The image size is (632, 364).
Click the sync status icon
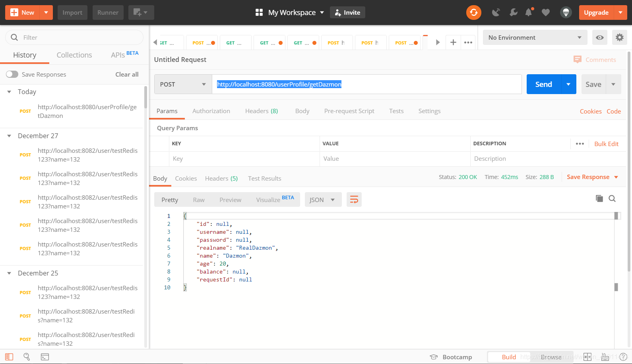473,13
